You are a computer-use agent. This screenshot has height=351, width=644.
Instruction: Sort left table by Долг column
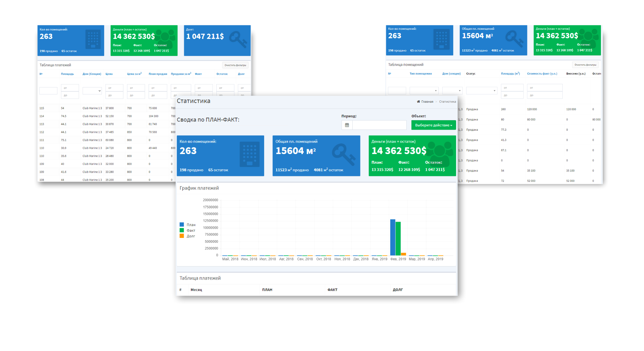(241, 74)
